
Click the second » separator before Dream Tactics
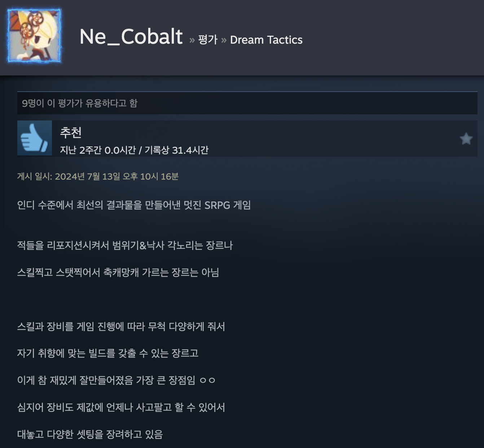[224, 40]
